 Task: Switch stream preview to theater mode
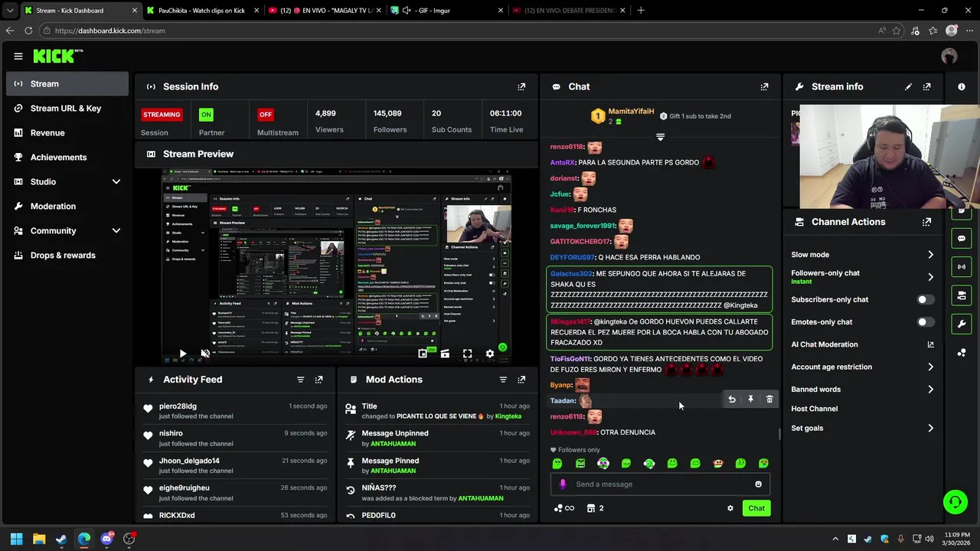click(445, 354)
